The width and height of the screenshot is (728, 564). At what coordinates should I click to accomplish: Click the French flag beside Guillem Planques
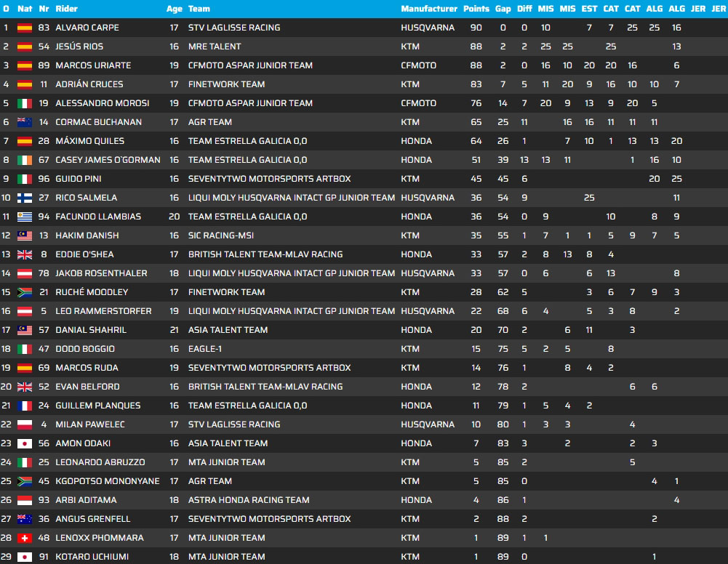click(x=25, y=406)
